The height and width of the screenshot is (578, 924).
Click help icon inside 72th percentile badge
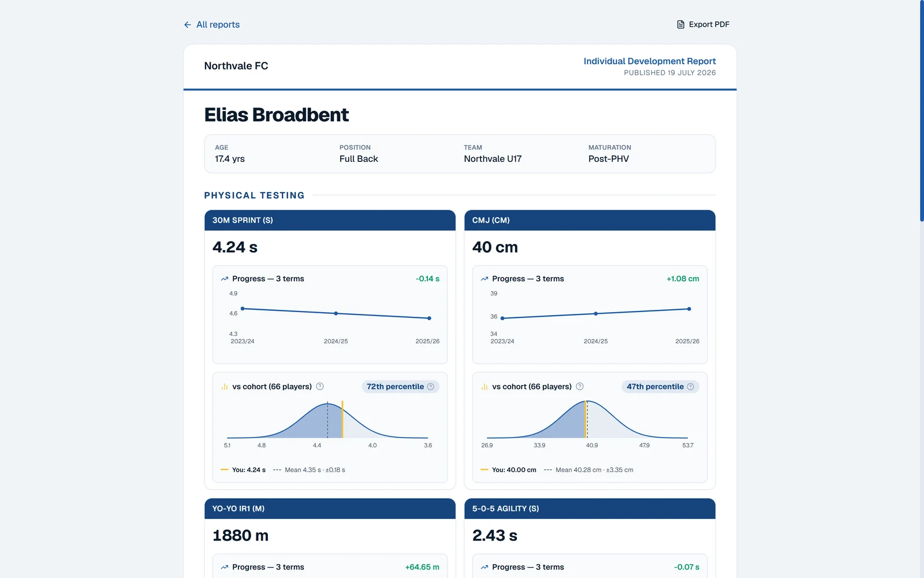point(430,387)
